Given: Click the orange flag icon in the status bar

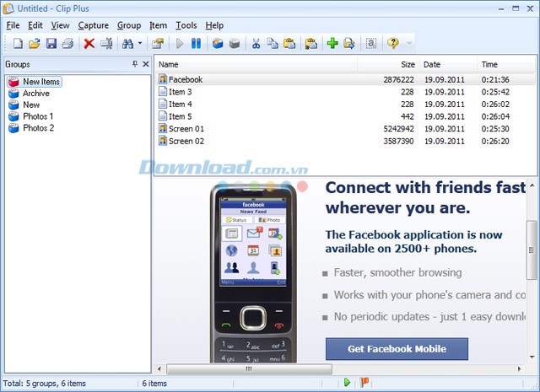Looking at the screenshot, I should (364, 383).
